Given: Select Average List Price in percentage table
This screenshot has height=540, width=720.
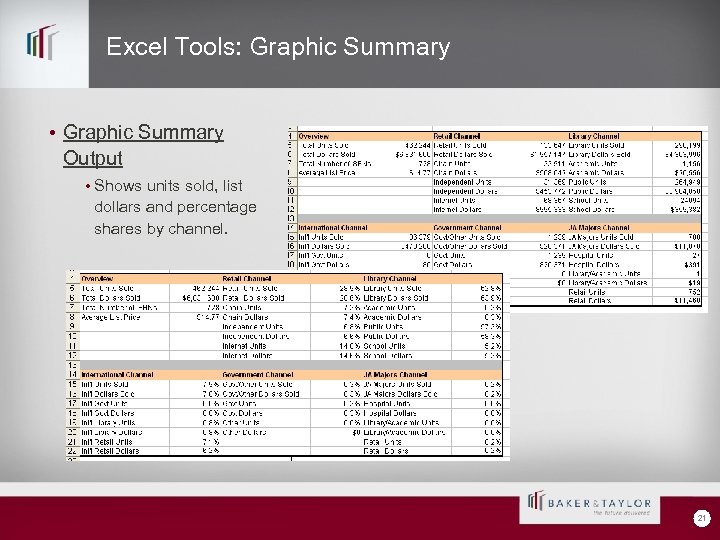Looking at the screenshot, I should click(x=110, y=317).
